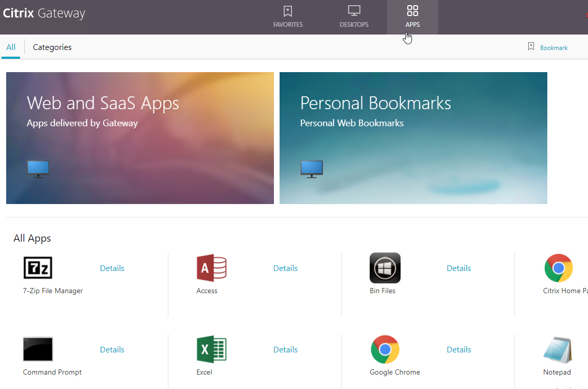Select the Apps tab
Screen dimensions: 588x389
click(x=412, y=17)
